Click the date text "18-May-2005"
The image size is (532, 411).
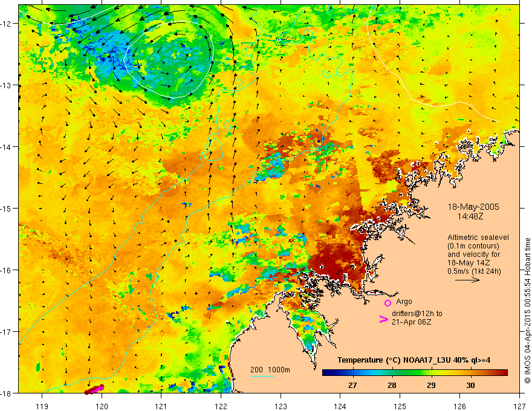pos(473,207)
